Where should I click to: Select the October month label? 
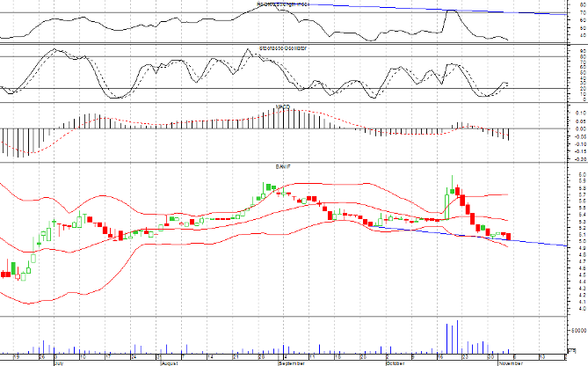pyautogui.click(x=396, y=363)
